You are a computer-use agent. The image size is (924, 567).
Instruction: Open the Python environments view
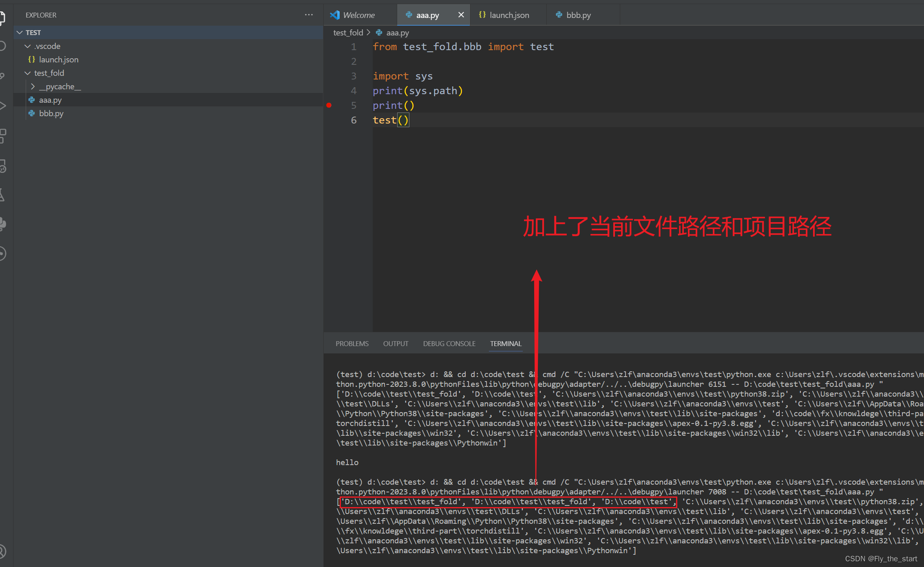tap(2, 224)
